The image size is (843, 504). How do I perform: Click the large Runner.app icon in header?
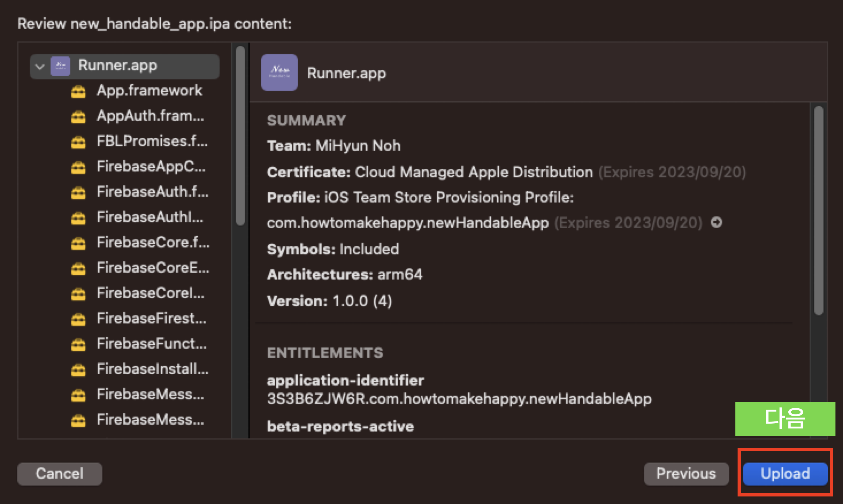279,72
